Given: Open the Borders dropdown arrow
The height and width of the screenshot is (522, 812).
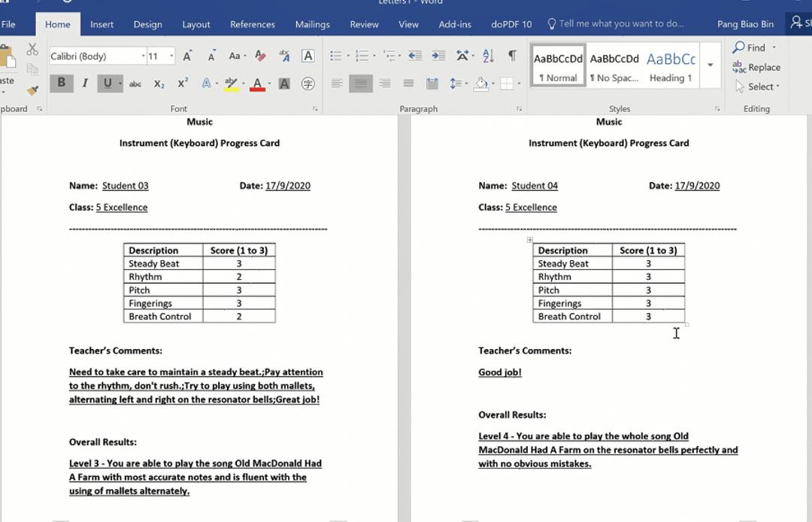Looking at the screenshot, I should tap(519, 83).
